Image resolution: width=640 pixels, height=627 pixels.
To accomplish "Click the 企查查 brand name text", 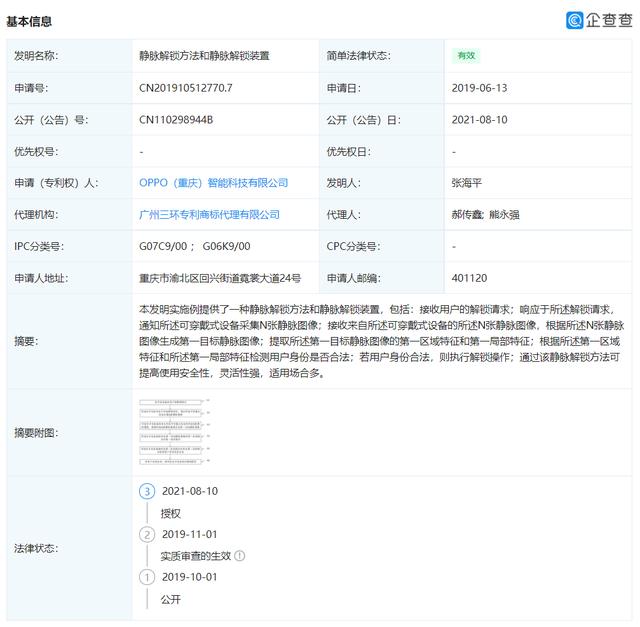I will coord(609,20).
